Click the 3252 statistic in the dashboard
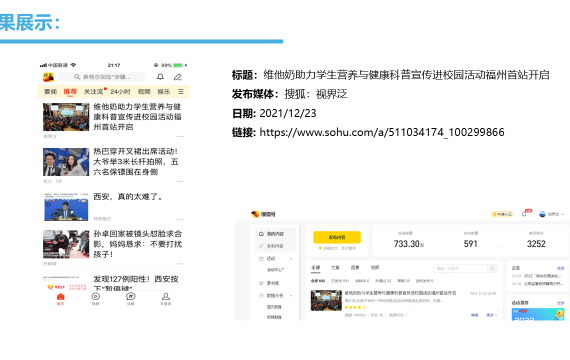Screen dimensions: 570x360 (536, 244)
